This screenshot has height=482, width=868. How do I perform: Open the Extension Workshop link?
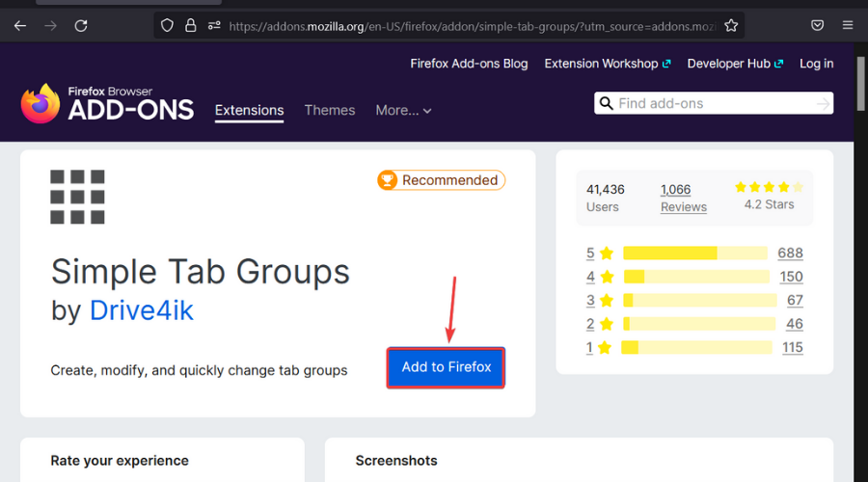coord(608,64)
